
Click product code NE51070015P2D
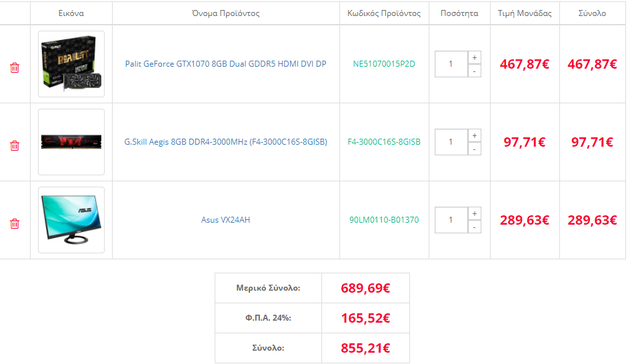384,64
